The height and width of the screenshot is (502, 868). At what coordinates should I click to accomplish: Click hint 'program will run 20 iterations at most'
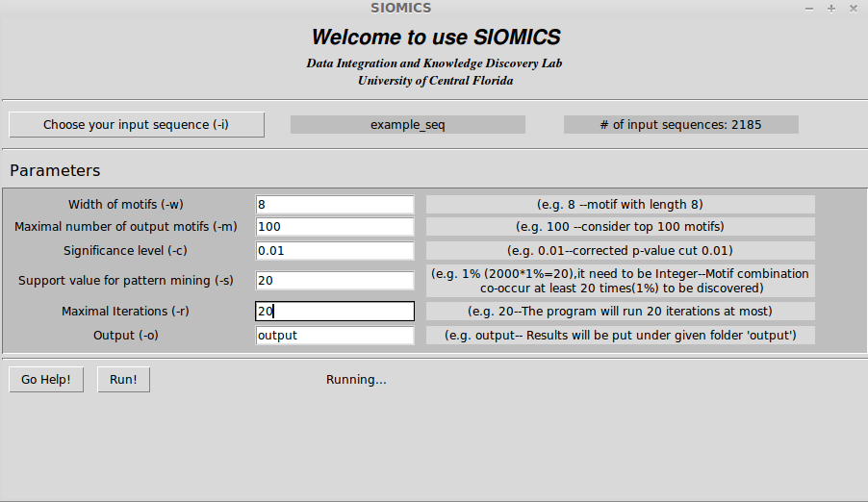pyautogui.click(x=620, y=311)
